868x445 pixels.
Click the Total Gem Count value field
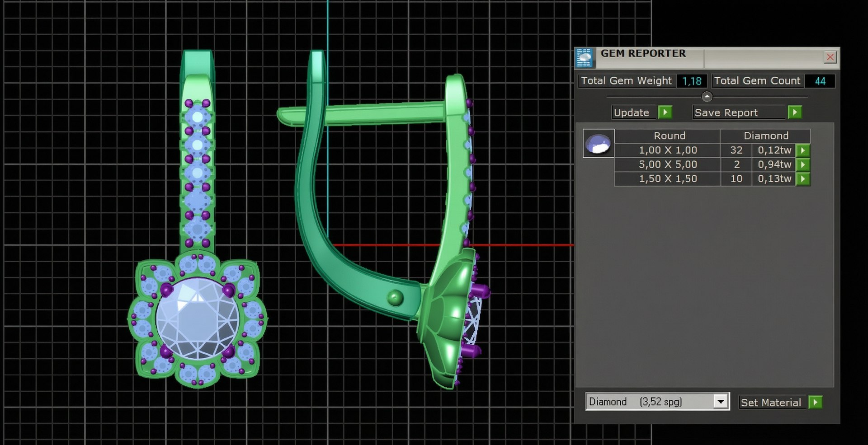pos(820,81)
